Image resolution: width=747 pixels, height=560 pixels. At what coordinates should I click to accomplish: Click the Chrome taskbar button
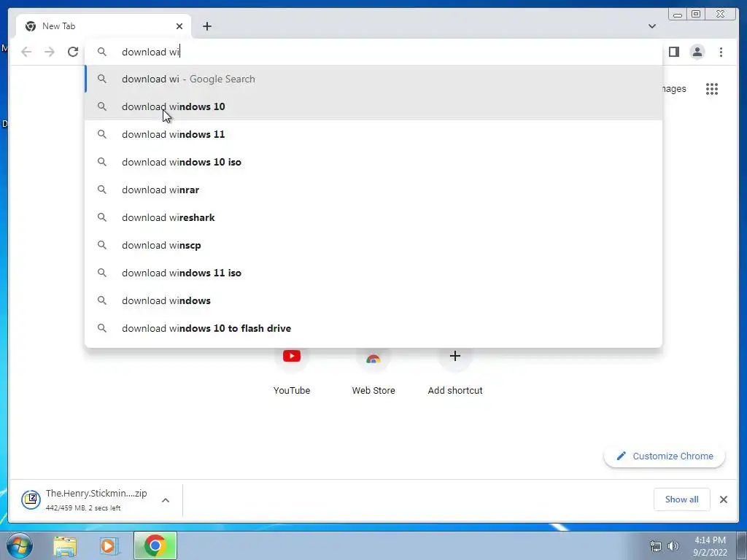[x=155, y=545]
